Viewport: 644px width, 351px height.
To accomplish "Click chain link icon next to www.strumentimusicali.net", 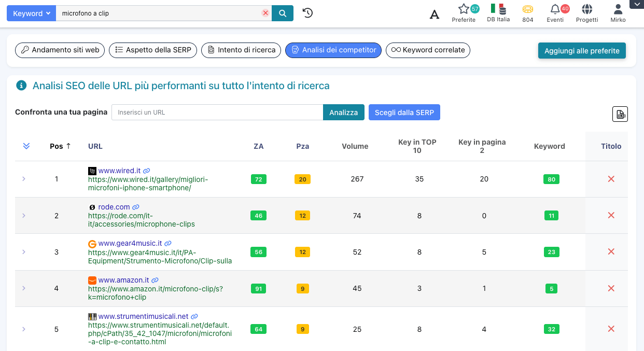I will (194, 316).
